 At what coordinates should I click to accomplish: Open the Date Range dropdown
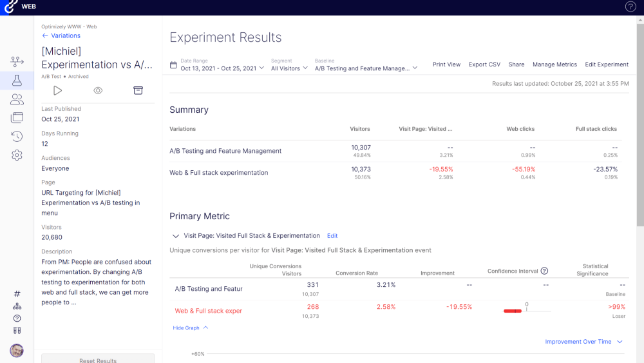click(x=222, y=68)
